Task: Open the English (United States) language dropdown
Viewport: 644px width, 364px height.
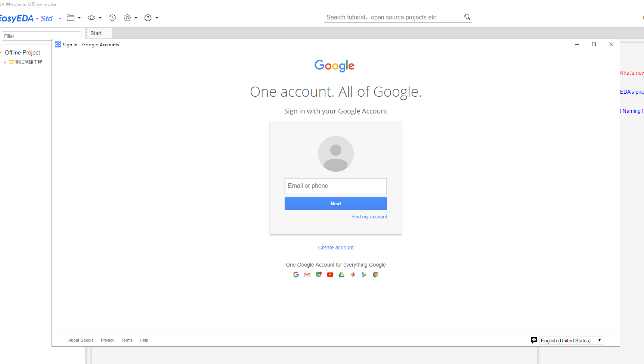Action: click(571, 340)
